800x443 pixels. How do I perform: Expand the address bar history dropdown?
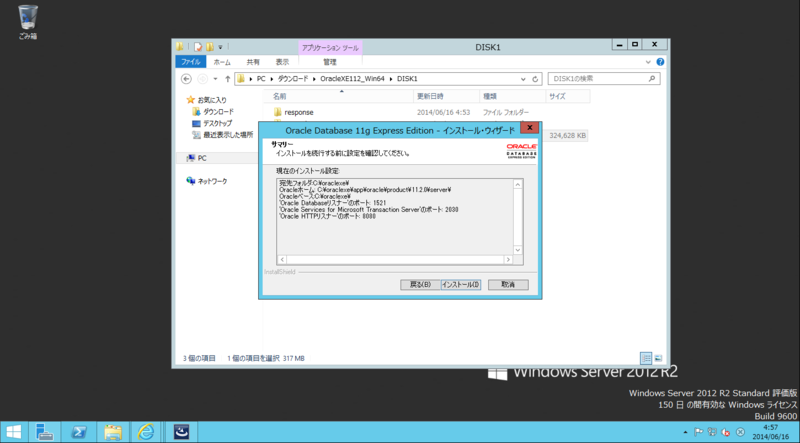(x=523, y=79)
